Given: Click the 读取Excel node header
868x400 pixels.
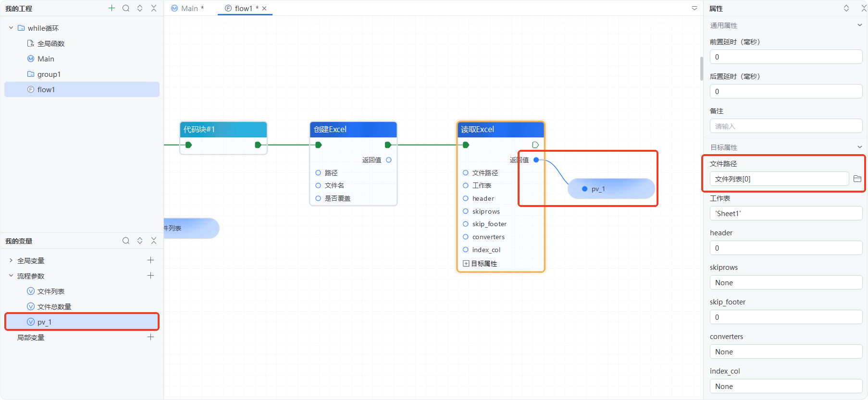Looking at the screenshot, I should point(500,130).
